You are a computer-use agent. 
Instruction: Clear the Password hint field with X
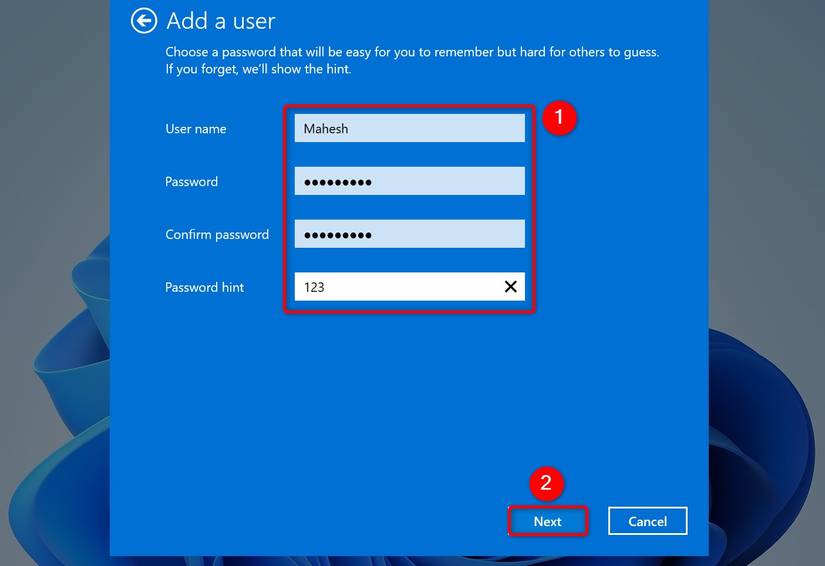(510, 287)
